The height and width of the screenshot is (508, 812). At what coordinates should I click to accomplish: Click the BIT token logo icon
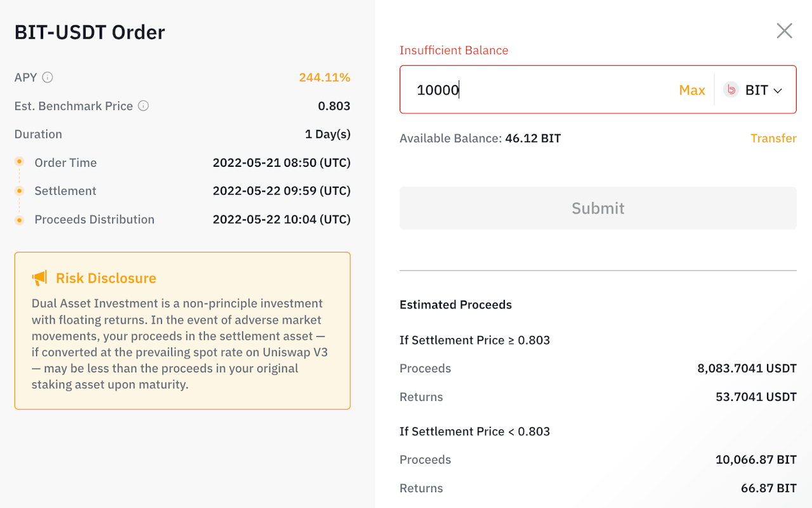pyautogui.click(x=731, y=90)
